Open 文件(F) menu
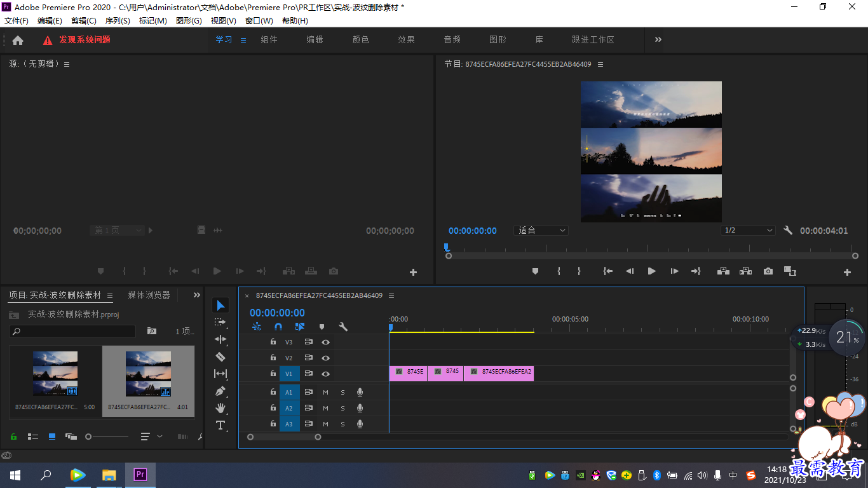Image resolution: width=868 pixels, height=488 pixels. click(17, 20)
